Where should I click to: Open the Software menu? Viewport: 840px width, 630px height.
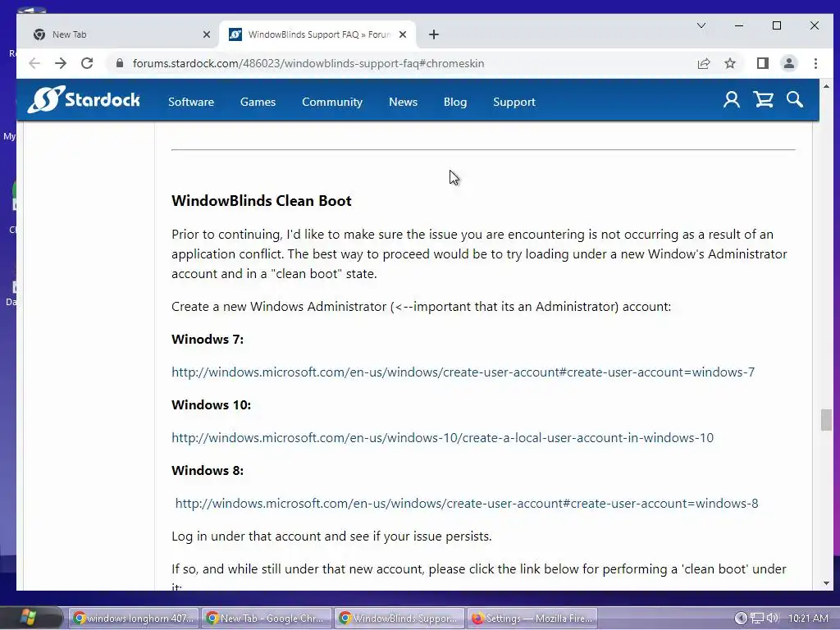click(190, 102)
